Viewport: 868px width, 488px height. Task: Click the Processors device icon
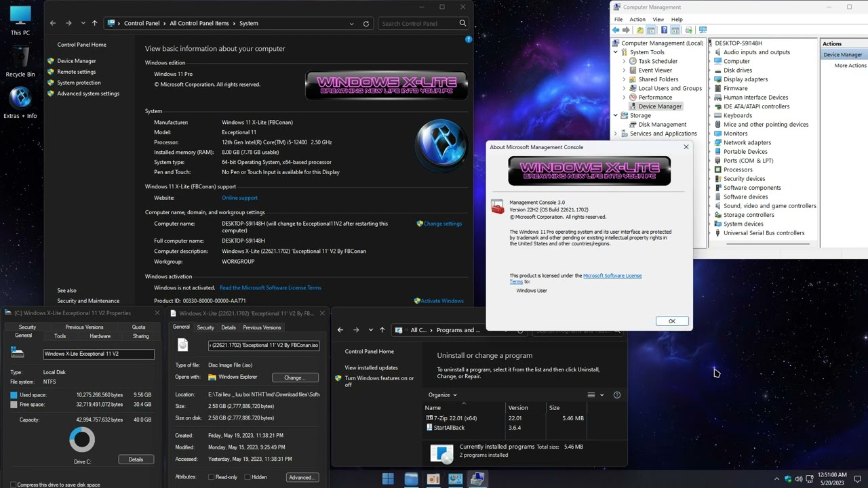point(718,169)
